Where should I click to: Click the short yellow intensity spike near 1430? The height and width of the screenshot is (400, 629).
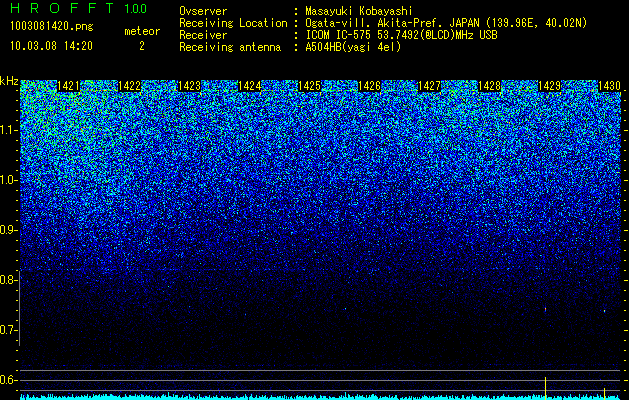tap(605, 393)
